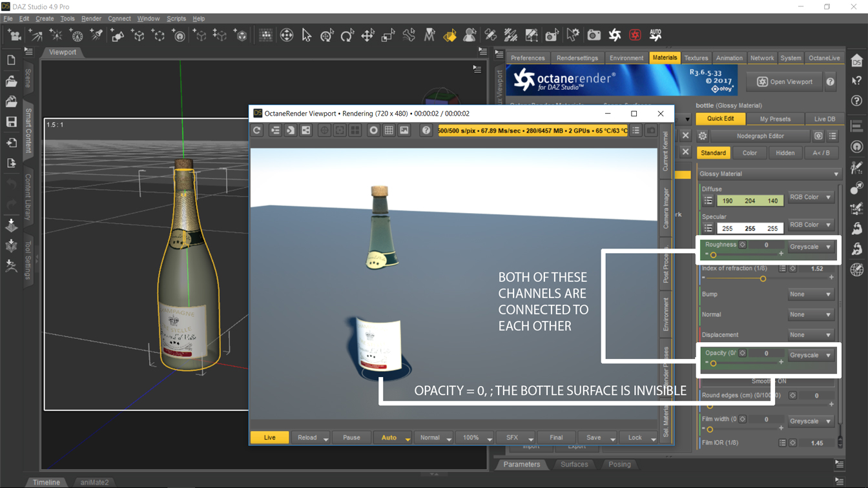Click the share nodes icon in Octane viewport toolbar

(x=306, y=130)
